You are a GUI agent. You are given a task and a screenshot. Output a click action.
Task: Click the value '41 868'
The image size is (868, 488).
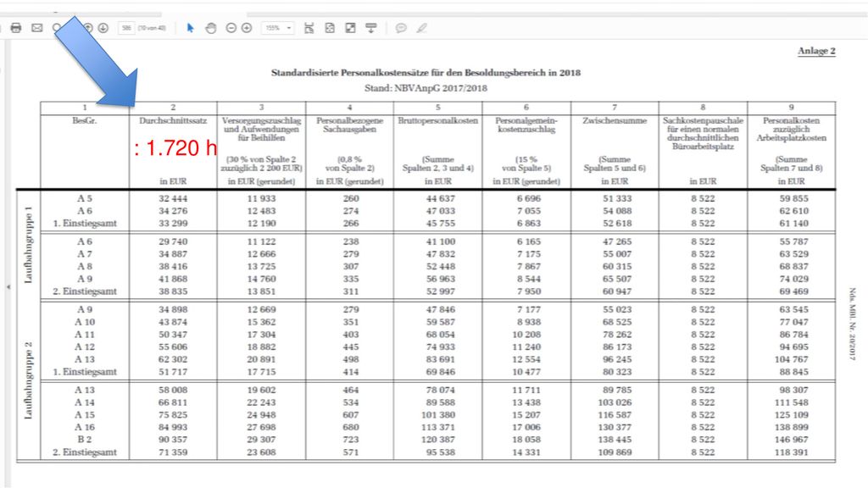point(173,279)
